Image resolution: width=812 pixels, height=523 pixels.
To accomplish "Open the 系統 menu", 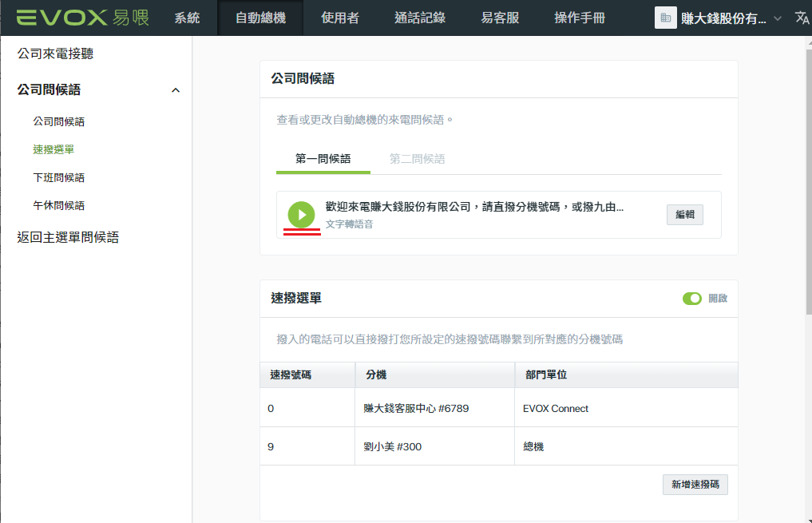I will 187,18.
